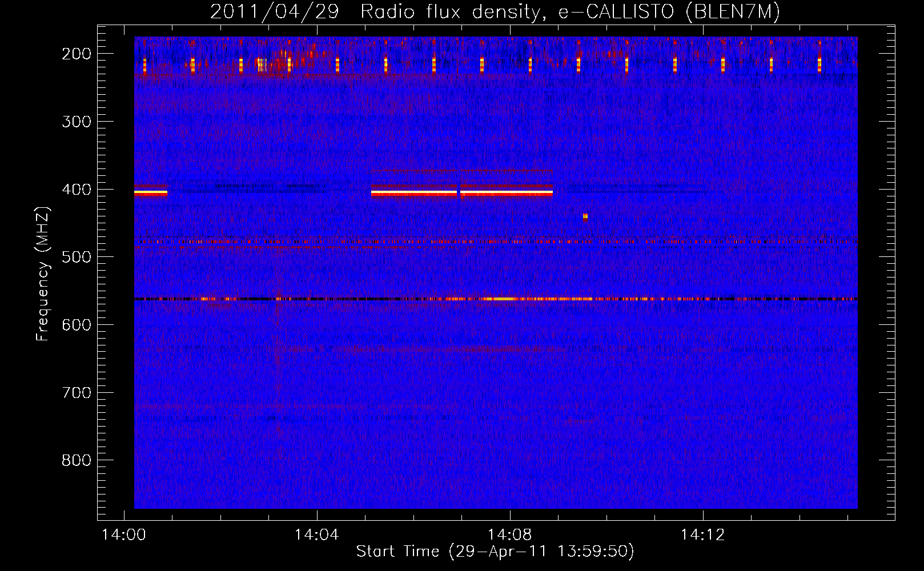Image resolution: width=924 pixels, height=571 pixels.
Task: Click the 500 frequency tick label
Action: tap(77, 257)
